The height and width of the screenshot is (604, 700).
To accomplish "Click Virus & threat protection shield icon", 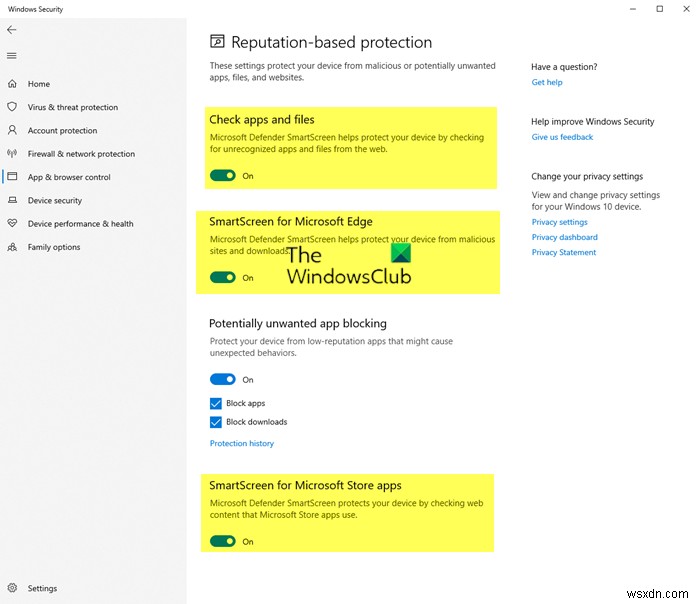I will [x=12, y=107].
